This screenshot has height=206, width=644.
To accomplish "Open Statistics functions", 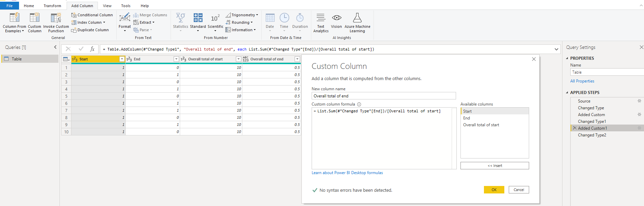I will (180, 22).
